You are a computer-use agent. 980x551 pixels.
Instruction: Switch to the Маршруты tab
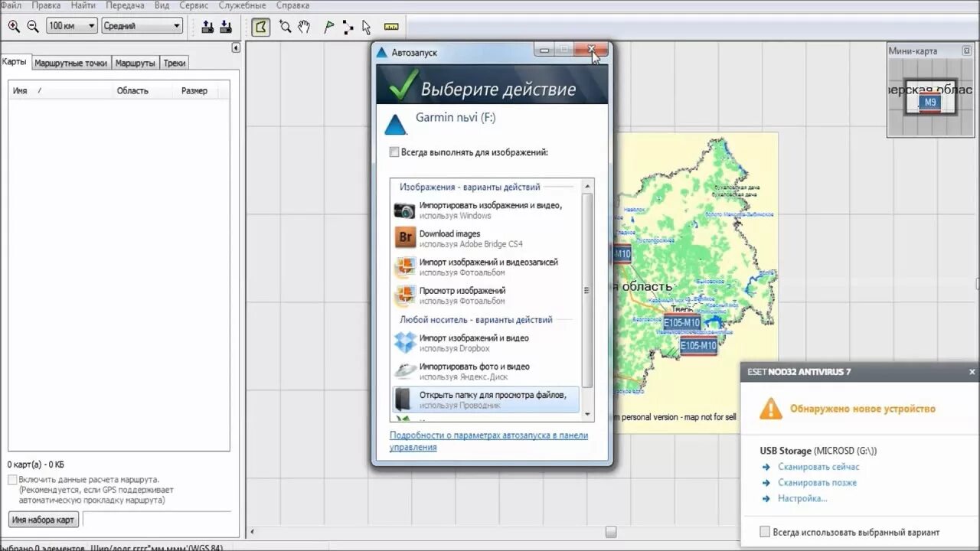135,63
